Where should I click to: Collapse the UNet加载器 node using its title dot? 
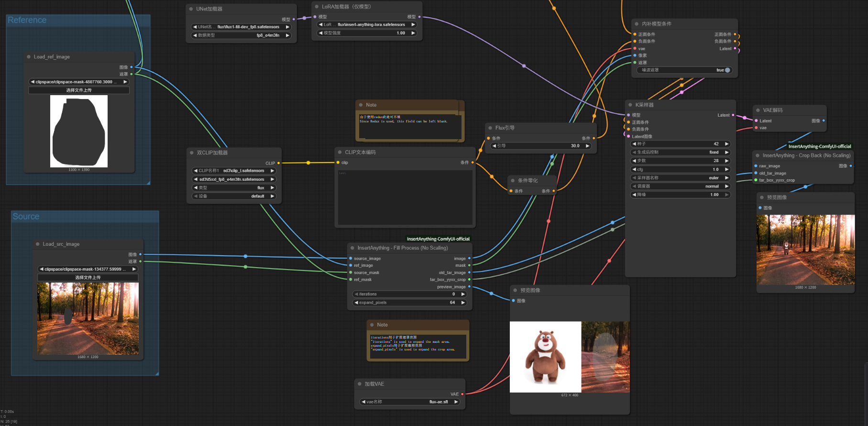(191, 9)
